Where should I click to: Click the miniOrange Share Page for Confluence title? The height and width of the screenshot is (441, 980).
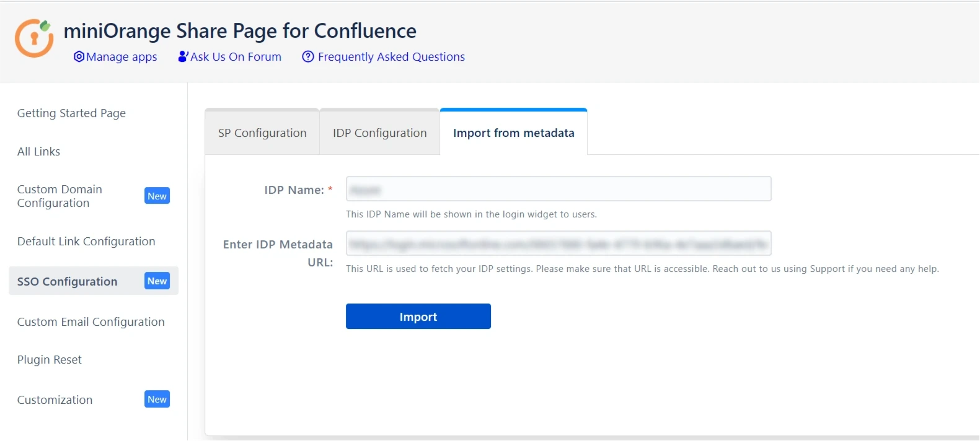tap(240, 31)
